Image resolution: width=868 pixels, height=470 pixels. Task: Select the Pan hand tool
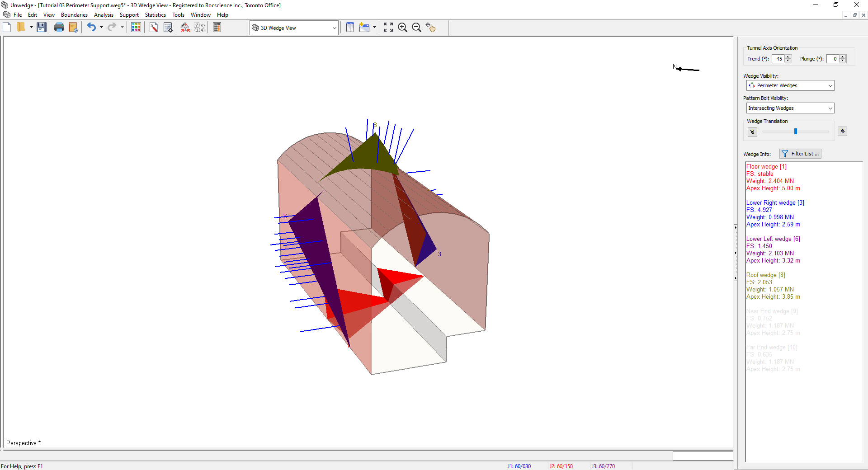[x=430, y=28]
